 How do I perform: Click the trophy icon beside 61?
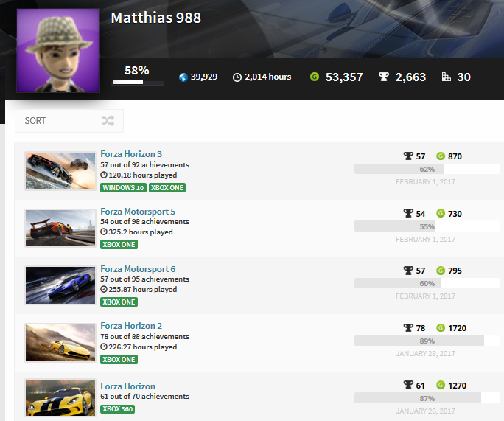pos(408,385)
